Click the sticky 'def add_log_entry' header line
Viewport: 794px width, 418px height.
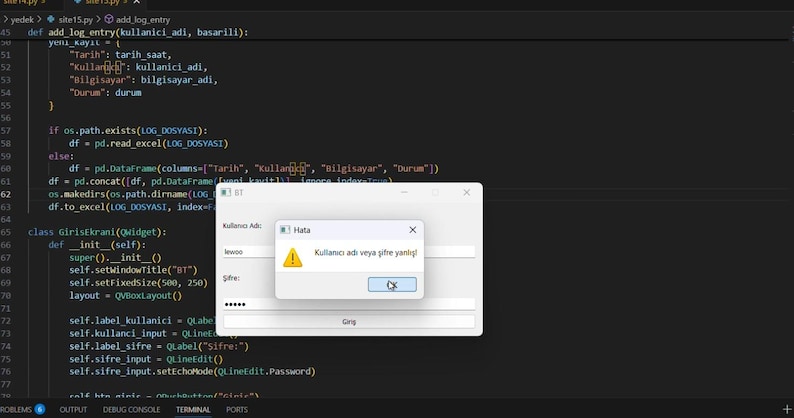(x=138, y=32)
